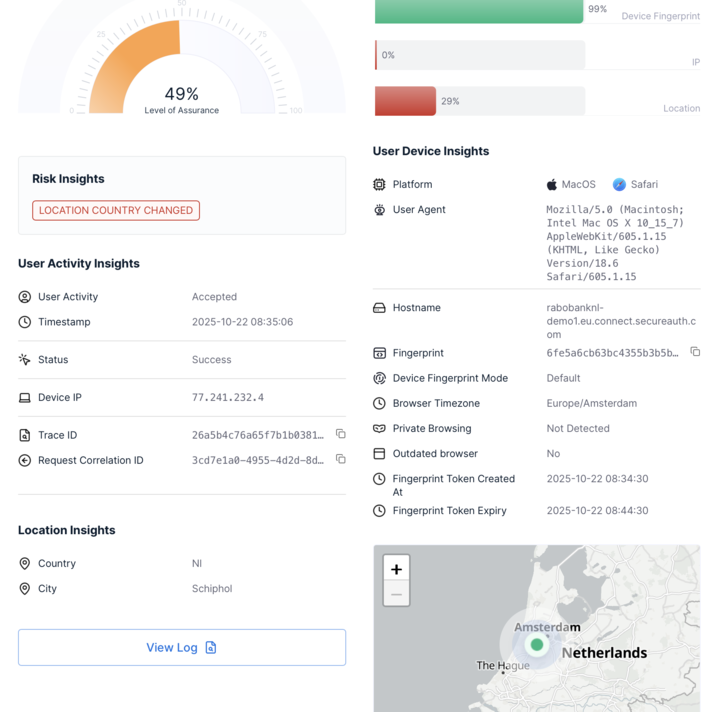This screenshot has width=720, height=712.
Task: Select the User Agent Mozilla/5.0 string
Action: tap(615, 243)
